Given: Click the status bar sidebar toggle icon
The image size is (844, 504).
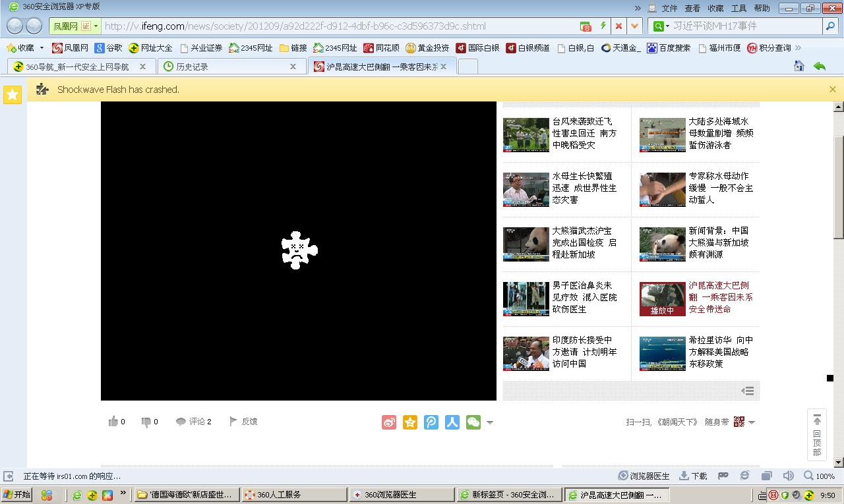Looking at the screenshot, I should pos(9,476).
